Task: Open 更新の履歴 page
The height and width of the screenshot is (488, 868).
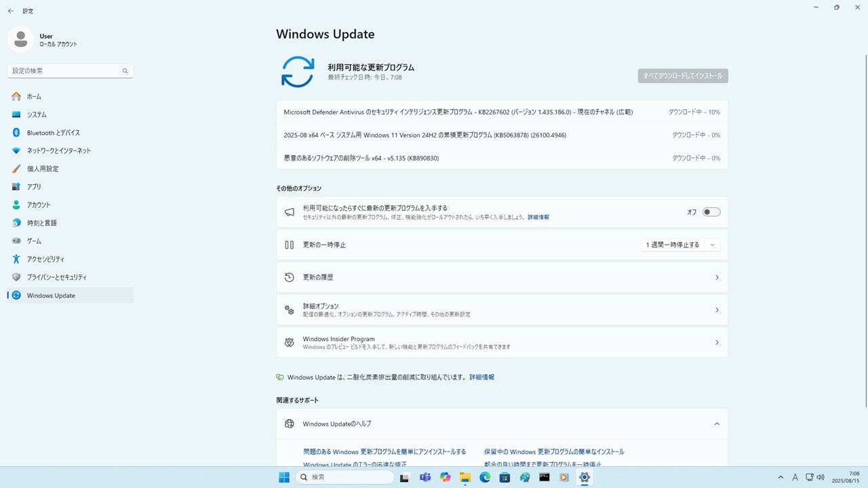Action: [x=502, y=277]
